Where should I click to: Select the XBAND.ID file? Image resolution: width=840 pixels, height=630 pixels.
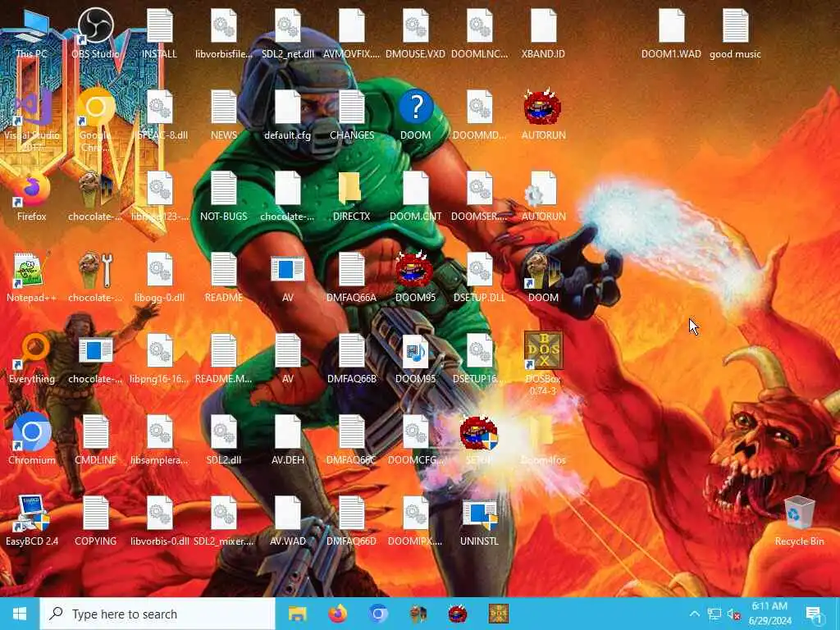point(543,33)
